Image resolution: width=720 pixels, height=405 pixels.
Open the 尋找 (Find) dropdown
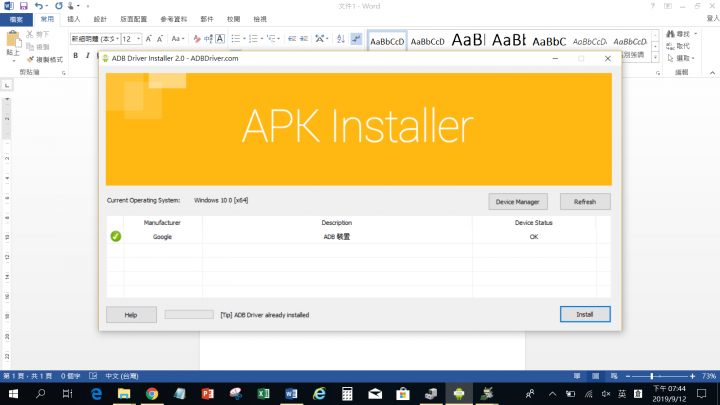click(696, 34)
